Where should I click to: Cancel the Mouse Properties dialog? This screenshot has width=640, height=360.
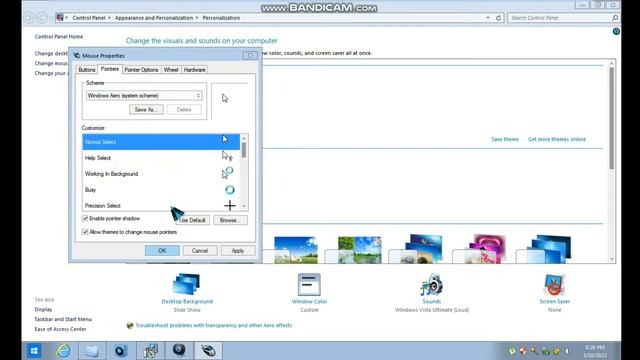200,251
